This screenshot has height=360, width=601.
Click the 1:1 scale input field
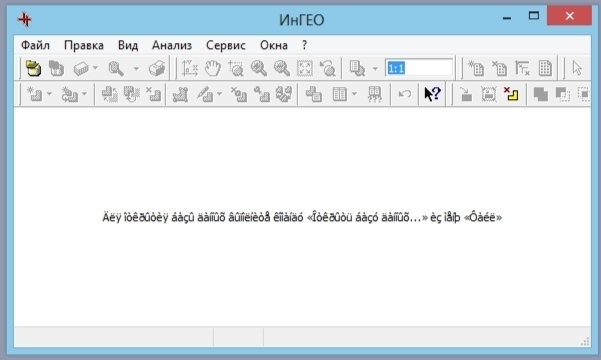pyautogui.click(x=419, y=68)
